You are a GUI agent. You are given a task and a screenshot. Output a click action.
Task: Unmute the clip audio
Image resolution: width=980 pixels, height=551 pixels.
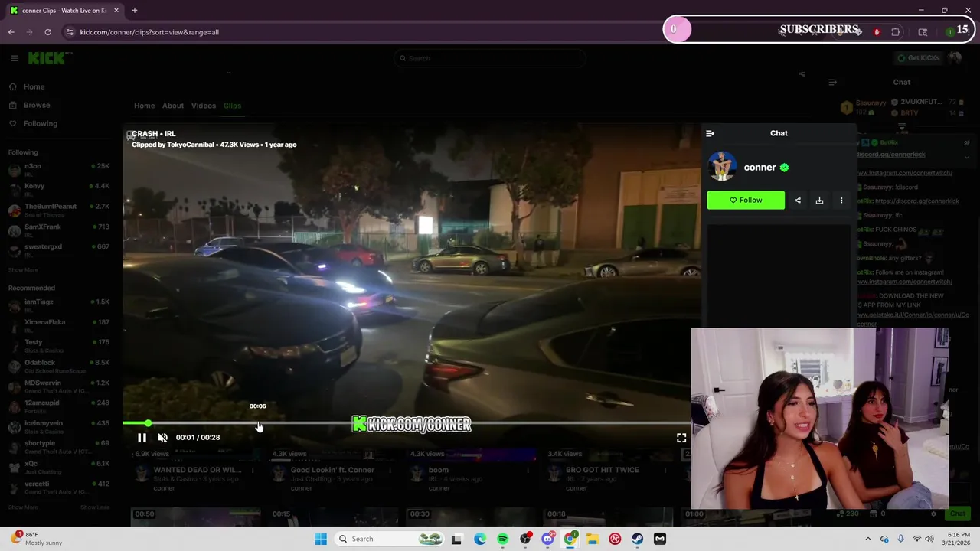pyautogui.click(x=162, y=438)
